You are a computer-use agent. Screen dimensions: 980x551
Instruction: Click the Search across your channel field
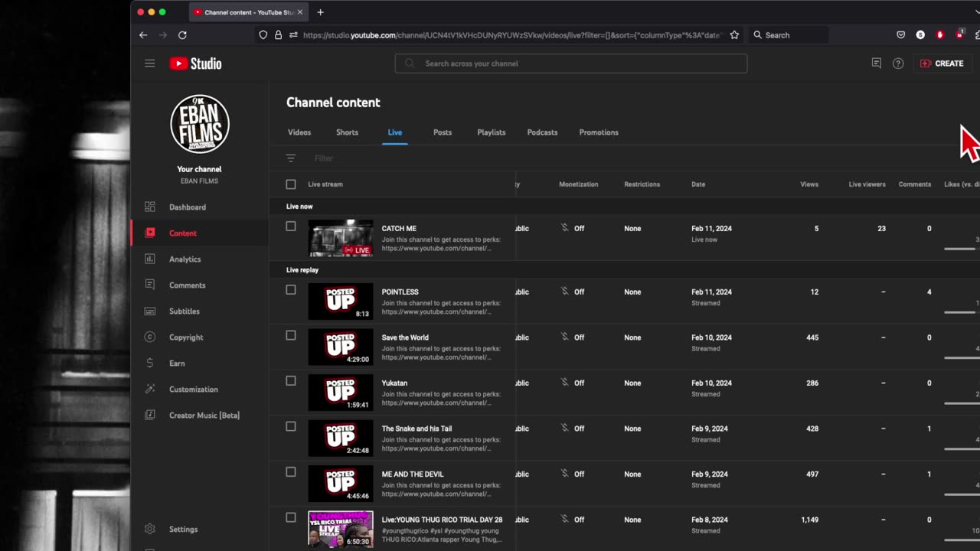click(x=571, y=64)
